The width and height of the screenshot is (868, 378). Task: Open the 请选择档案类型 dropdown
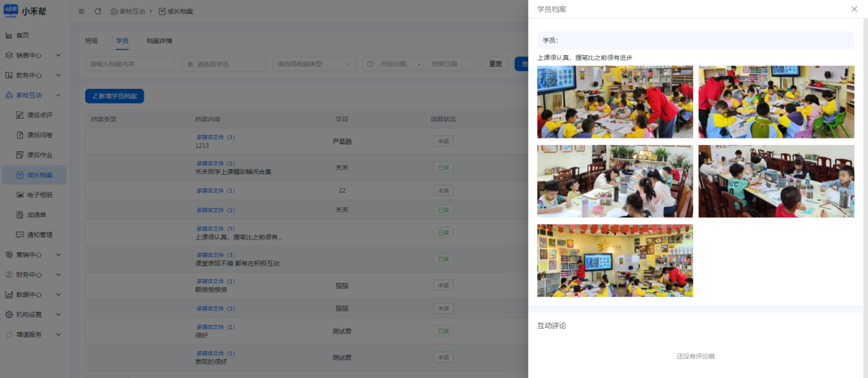tap(314, 64)
